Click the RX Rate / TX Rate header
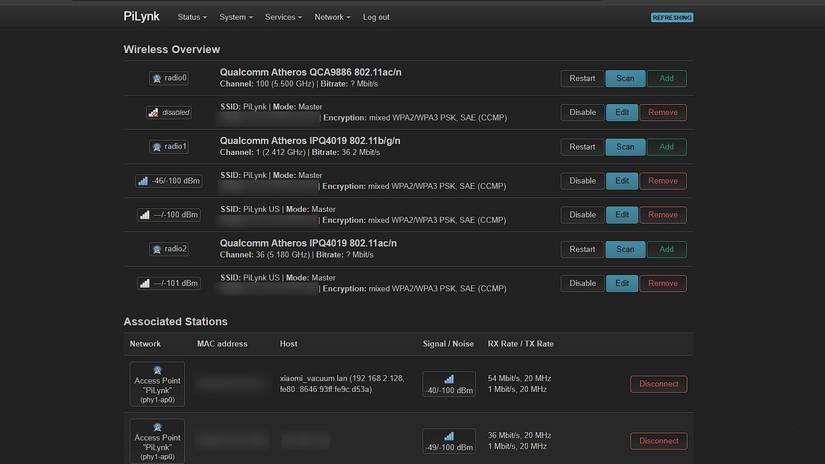The image size is (825, 464). tap(520, 344)
